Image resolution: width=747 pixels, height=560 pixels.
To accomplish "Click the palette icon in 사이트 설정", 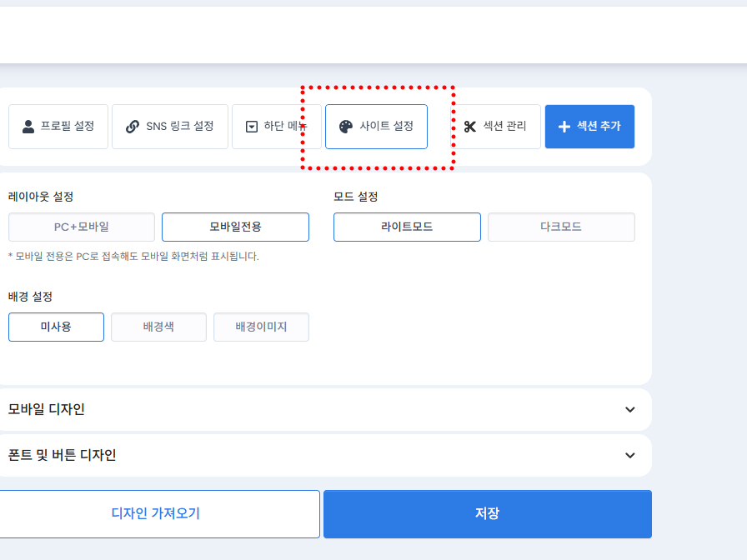I will [x=346, y=126].
